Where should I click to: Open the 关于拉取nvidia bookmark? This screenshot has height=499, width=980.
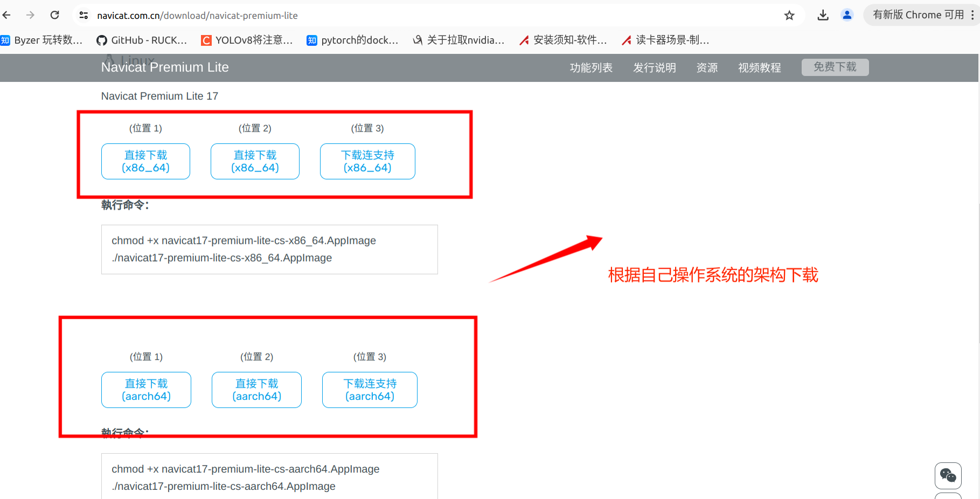[x=458, y=40]
